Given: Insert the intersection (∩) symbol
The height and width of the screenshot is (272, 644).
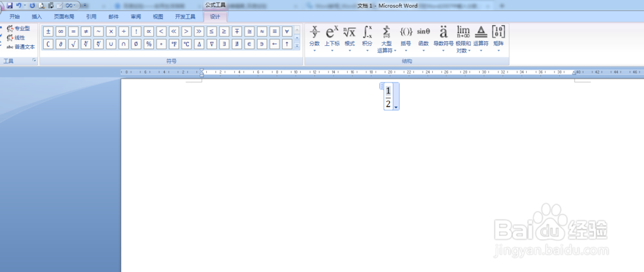Looking at the screenshot, I should [124, 44].
